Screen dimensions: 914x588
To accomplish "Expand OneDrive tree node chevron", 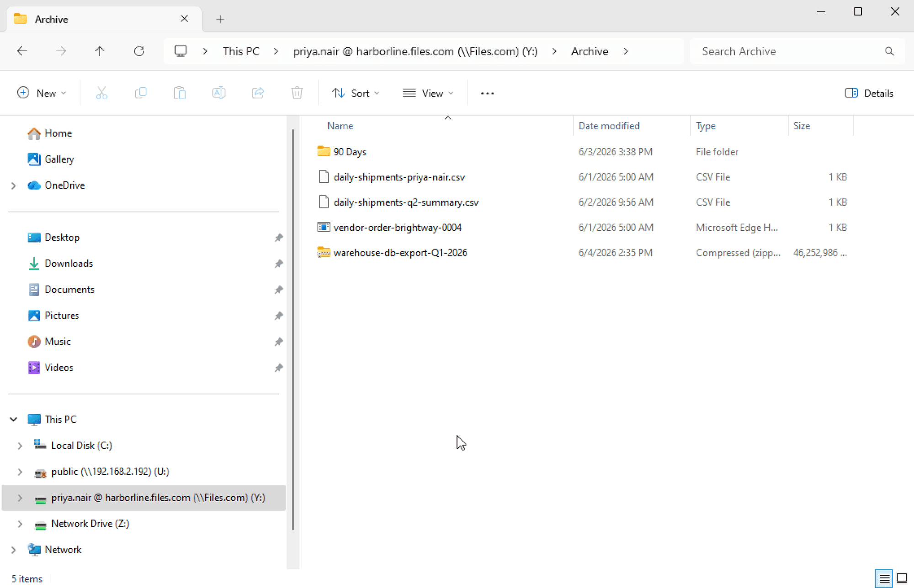I will (13, 185).
